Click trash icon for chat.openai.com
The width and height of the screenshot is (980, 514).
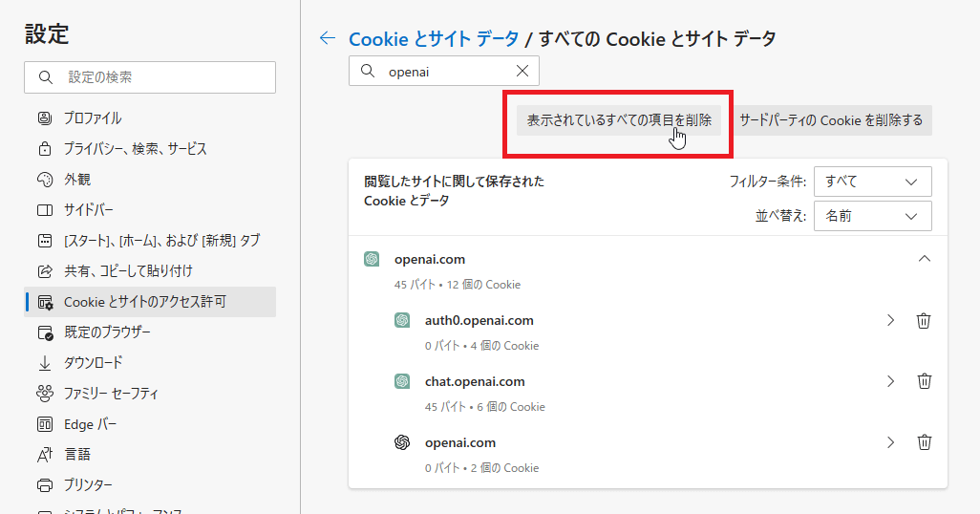tap(924, 381)
